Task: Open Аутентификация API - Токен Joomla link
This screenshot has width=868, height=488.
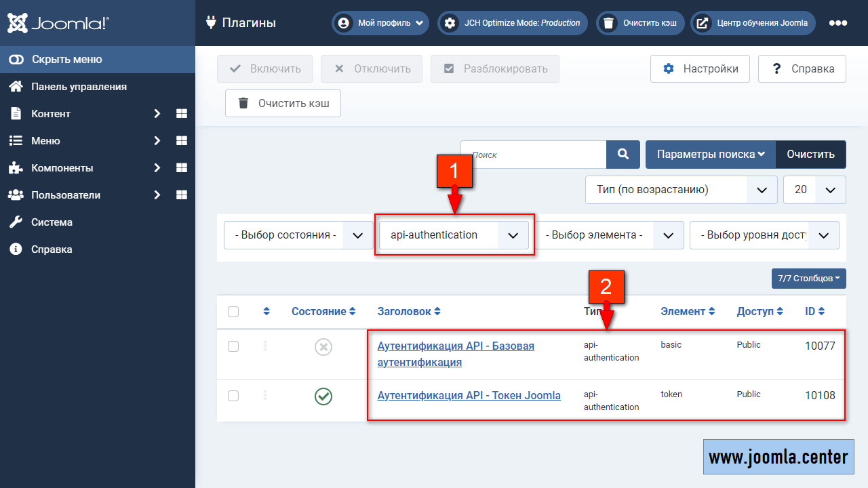Action: (x=469, y=395)
